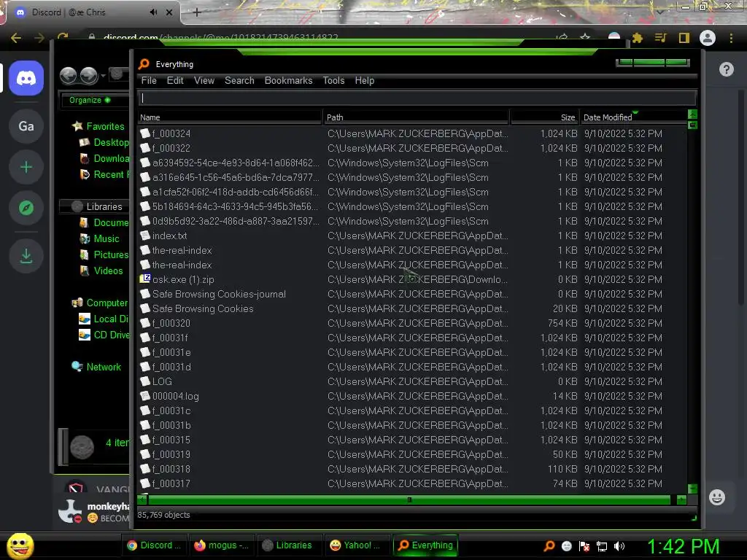Click Everything search input field
Screen dimensions: 747x560
(417, 98)
